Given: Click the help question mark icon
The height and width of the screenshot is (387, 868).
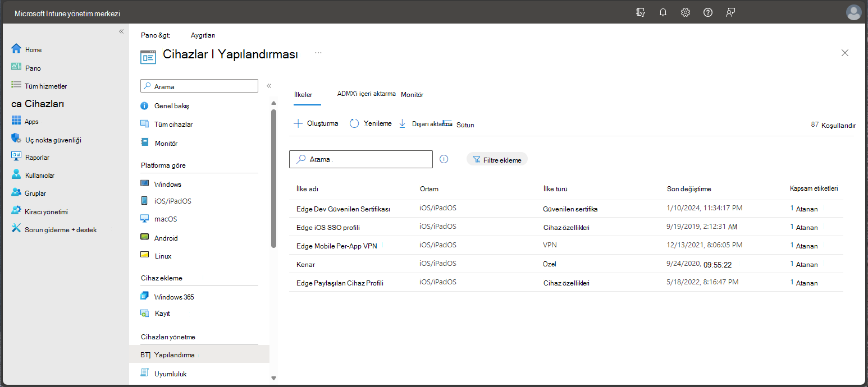Looking at the screenshot, I should (x=708, y=12).
